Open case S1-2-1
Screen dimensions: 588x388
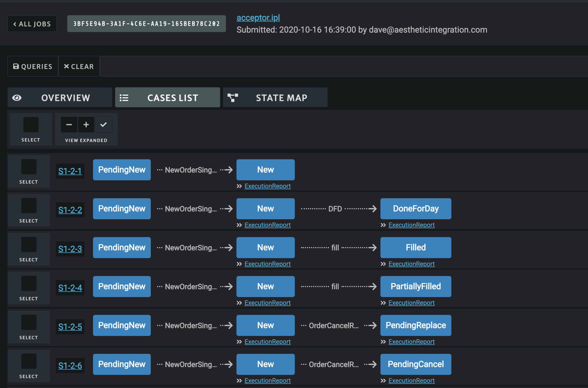pos(70,171)
